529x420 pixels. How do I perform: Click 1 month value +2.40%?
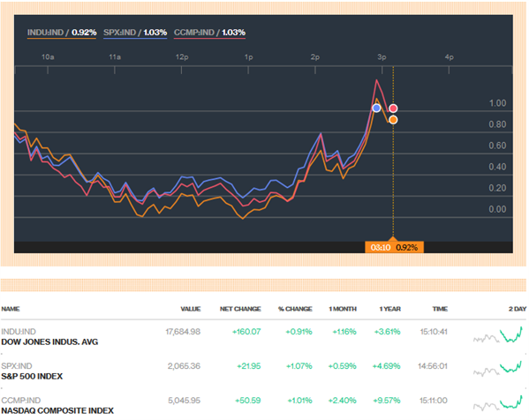pos(342,401)
